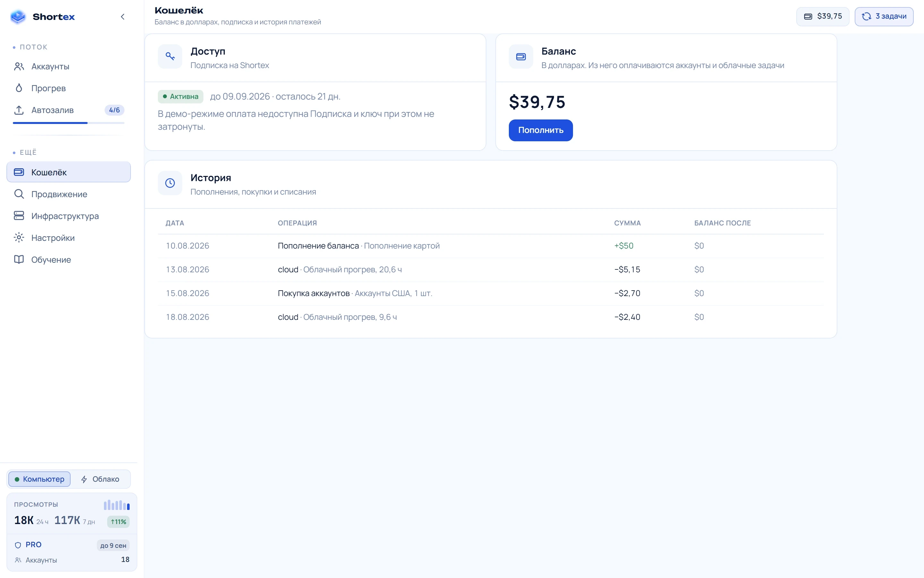Image resolution: width=924 pixels, height=578 pixels.
Task: Click the 13.08.2026 date cell
Action: click(x=187, y=269)
